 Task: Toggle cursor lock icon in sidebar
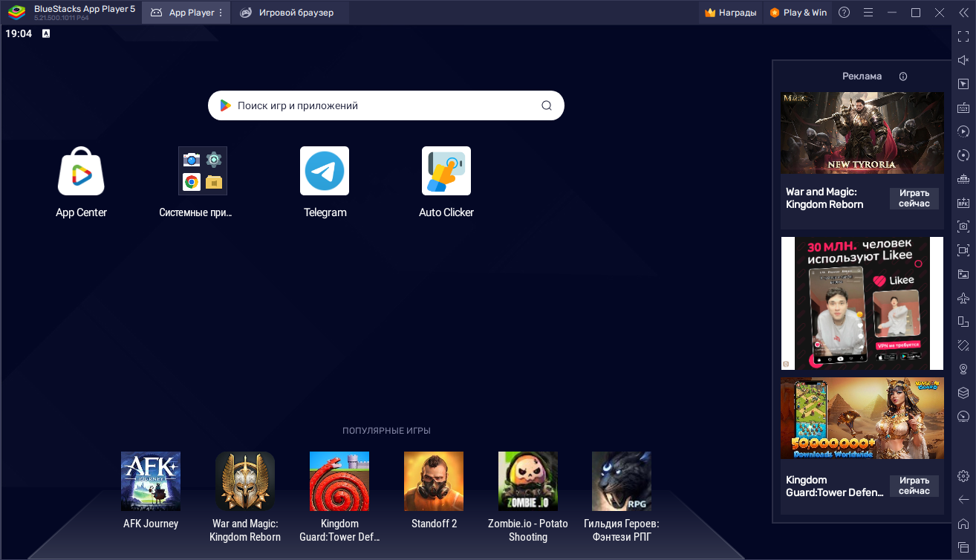pos(963,84)
